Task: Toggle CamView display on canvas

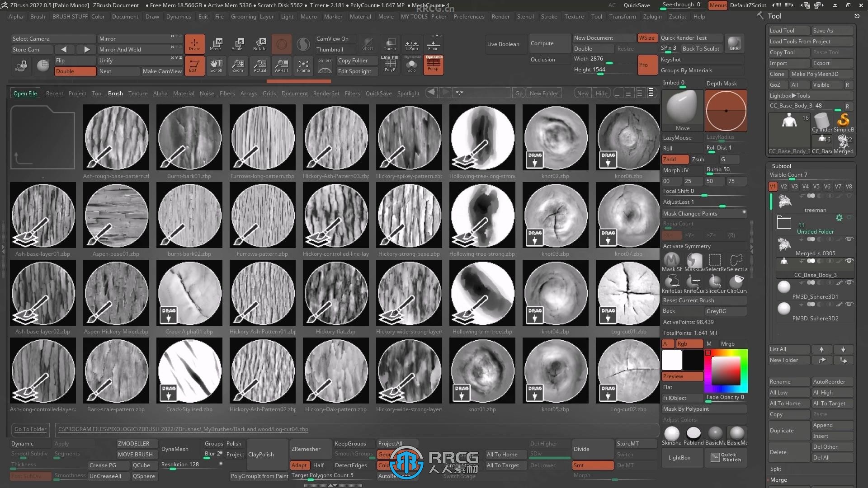Action: pyautogui.click(x=333, y=38)
